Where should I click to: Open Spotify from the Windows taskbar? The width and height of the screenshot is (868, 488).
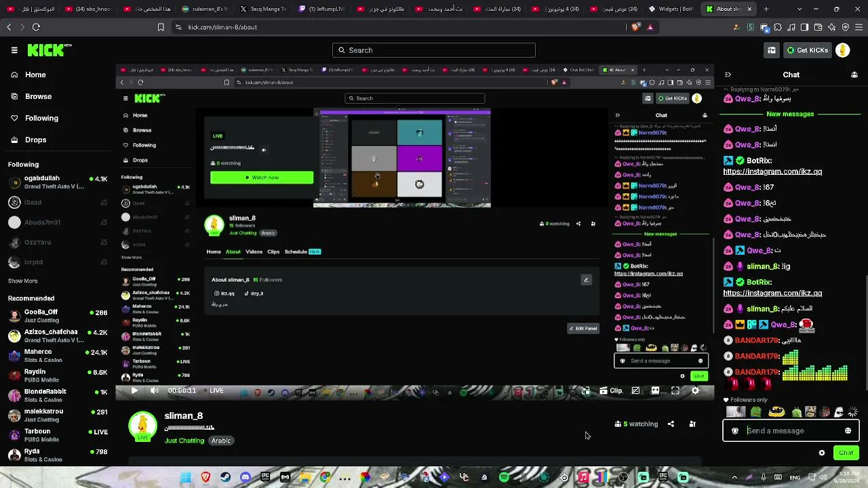504,477
